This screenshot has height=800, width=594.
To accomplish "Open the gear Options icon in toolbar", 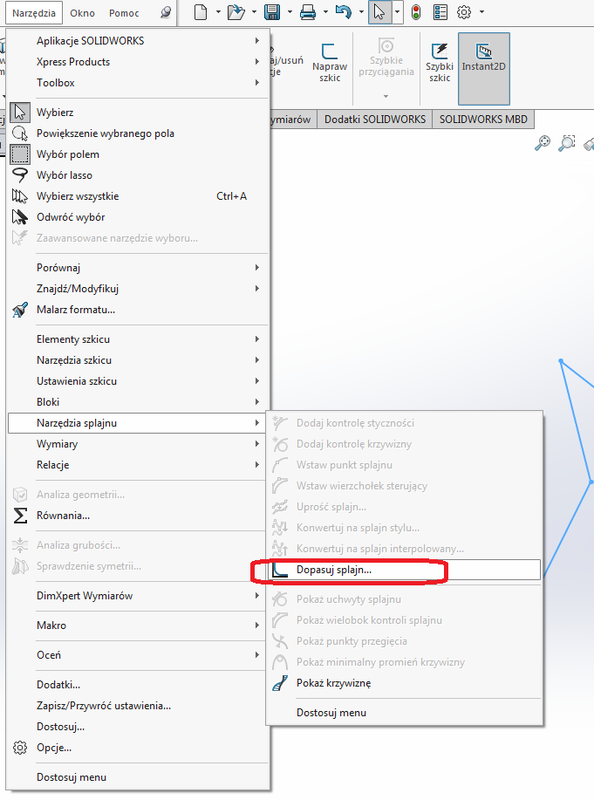I will click(464, 12).
